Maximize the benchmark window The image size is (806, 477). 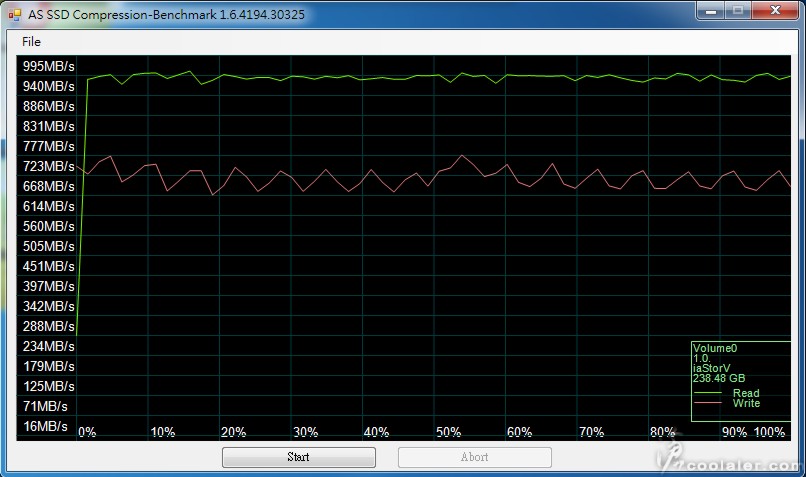[738, 11]
